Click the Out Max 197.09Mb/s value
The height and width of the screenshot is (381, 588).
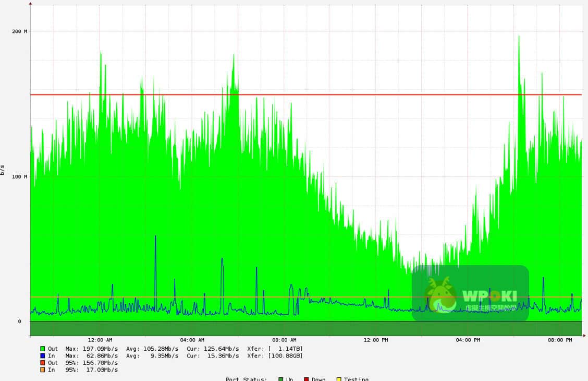pyautogui.click(x=100, y=349)
